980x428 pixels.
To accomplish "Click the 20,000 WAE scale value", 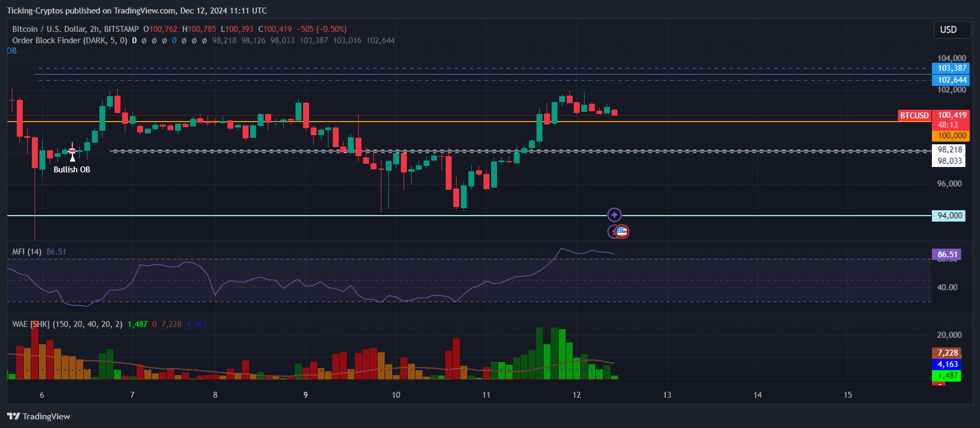I will 949,335.
